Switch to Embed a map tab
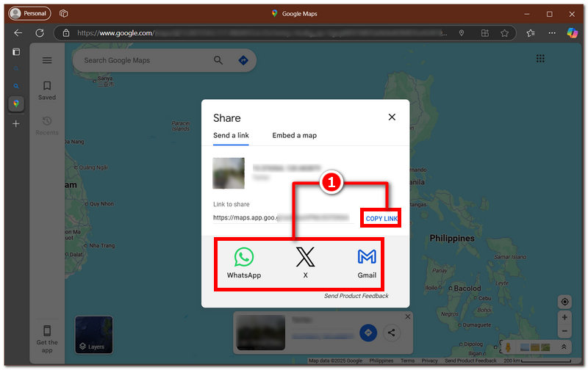Image resolution: width=588 pixels, height=370 pixels. coord(295,136)
